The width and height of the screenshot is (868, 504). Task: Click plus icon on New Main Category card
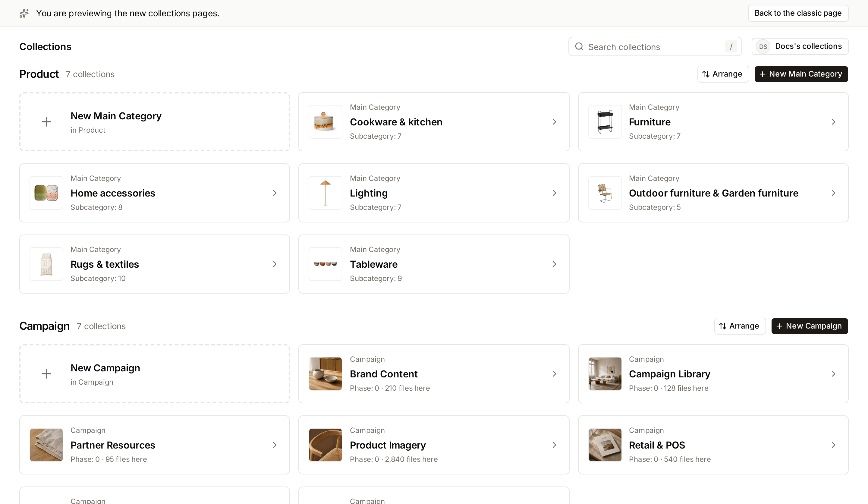46,122
